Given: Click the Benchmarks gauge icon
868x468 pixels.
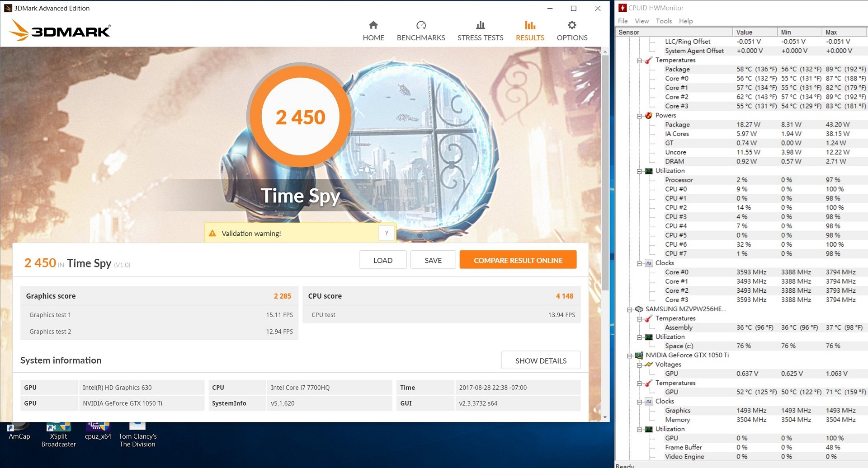Looking at the screenshot, I should (x=421, y=25).
